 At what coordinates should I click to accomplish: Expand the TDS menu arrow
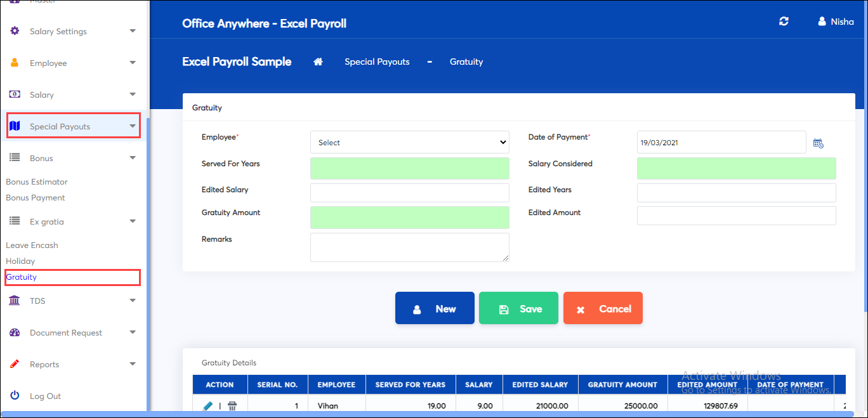[x=133, y=301]
